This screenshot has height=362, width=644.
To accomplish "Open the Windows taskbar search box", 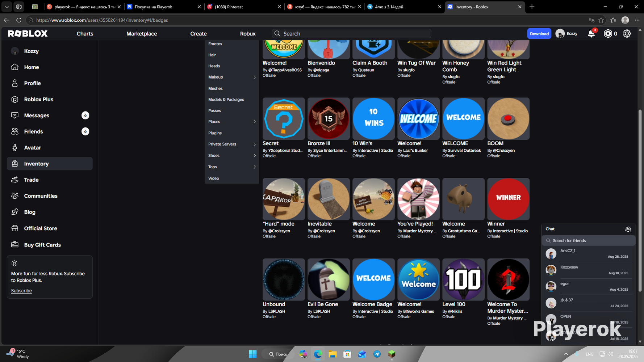I will click(x=278, y=354).
